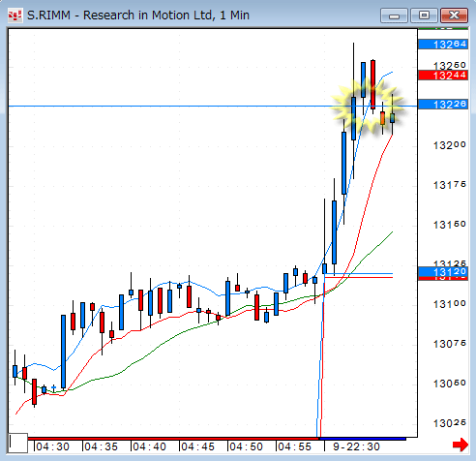Image resolution: width=476 pixels, height=461 pixels.
Task: Click the 13175 price axis value
Action: 450,185
